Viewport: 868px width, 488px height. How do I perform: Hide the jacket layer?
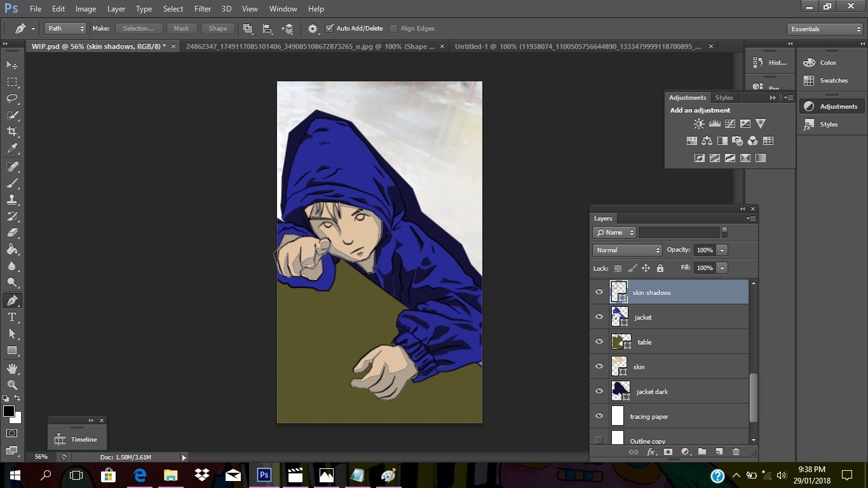pos(599,317)
